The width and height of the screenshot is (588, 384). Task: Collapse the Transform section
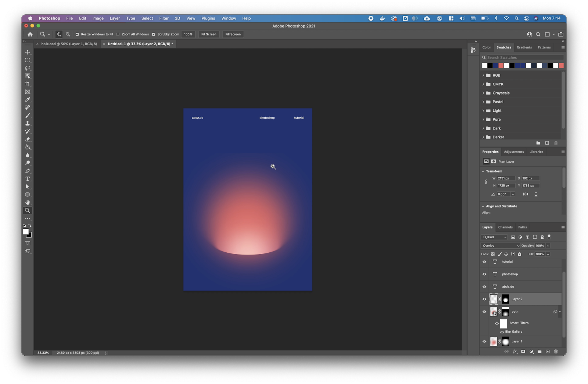(x=483, y=171)
